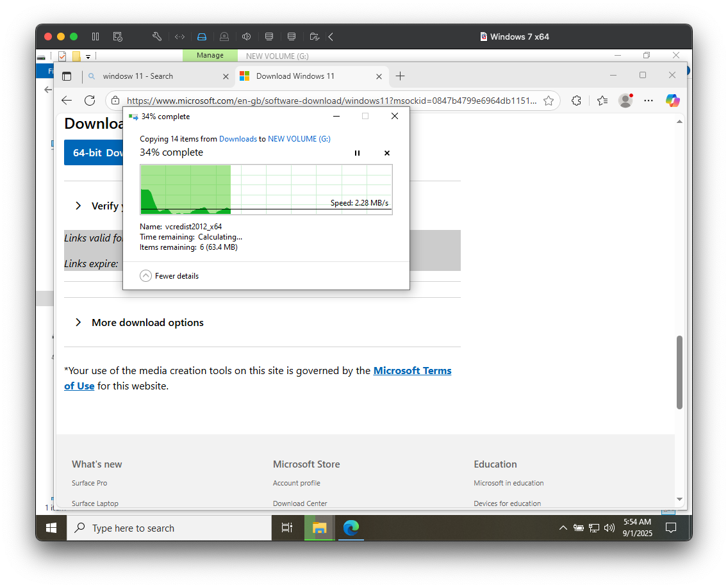Click the 64-bit Download button
Viewport: 728px width, 588px height.
click(x=94, y=152)
